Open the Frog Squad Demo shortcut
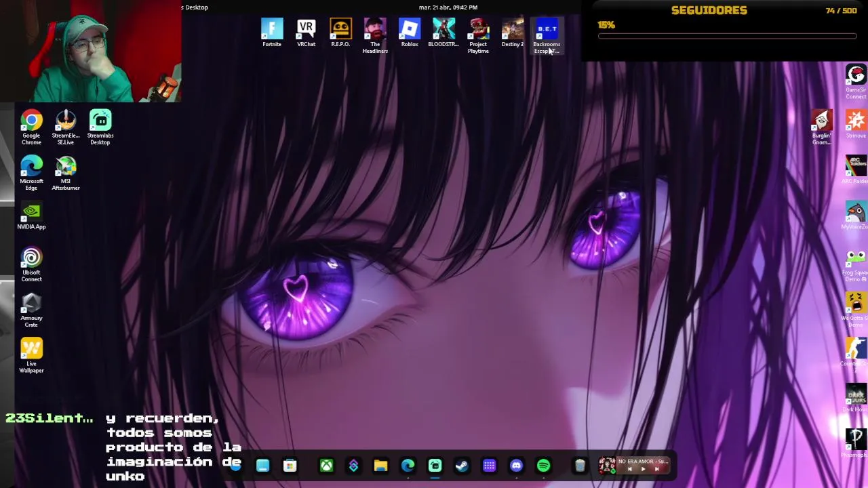The width and height of the screenshot is (868, 488). pos(856,264)
